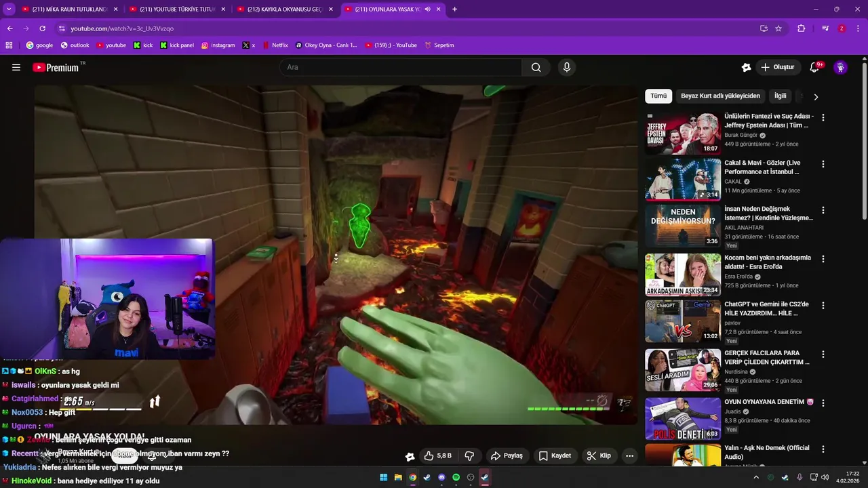This screenshot has height=488, width=868.
Task: Open the Netflix bookmark
Action: pyautogui.click(x=275, y=45)
